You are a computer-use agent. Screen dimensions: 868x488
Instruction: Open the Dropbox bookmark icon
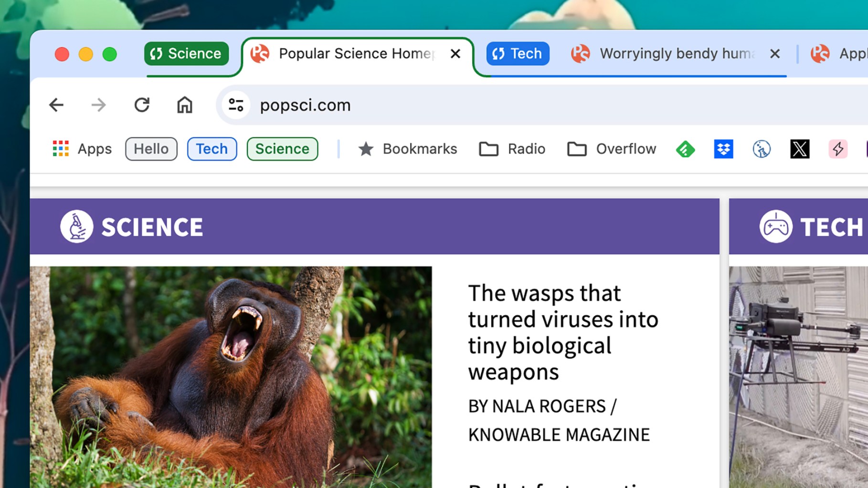coord(723,149)
